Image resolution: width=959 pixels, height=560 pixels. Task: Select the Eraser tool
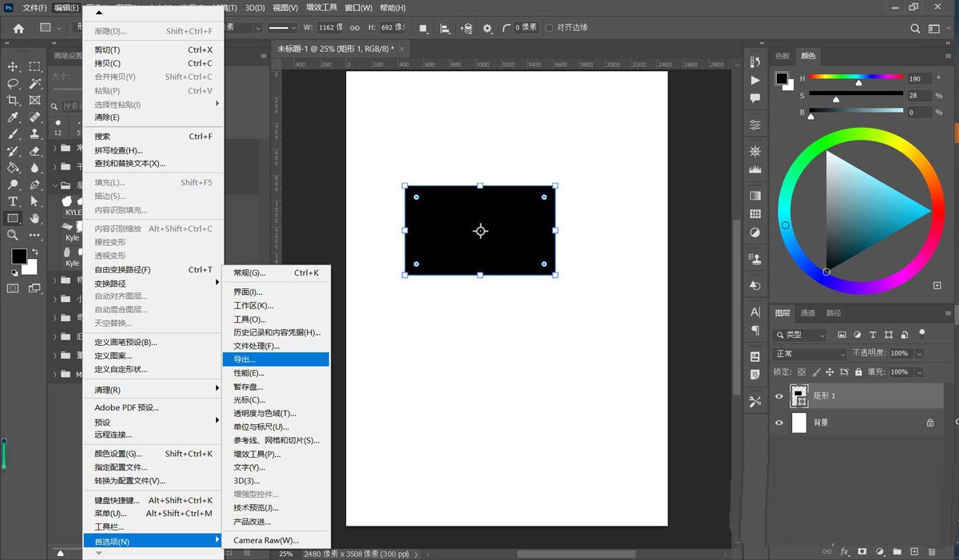point(35,150)
